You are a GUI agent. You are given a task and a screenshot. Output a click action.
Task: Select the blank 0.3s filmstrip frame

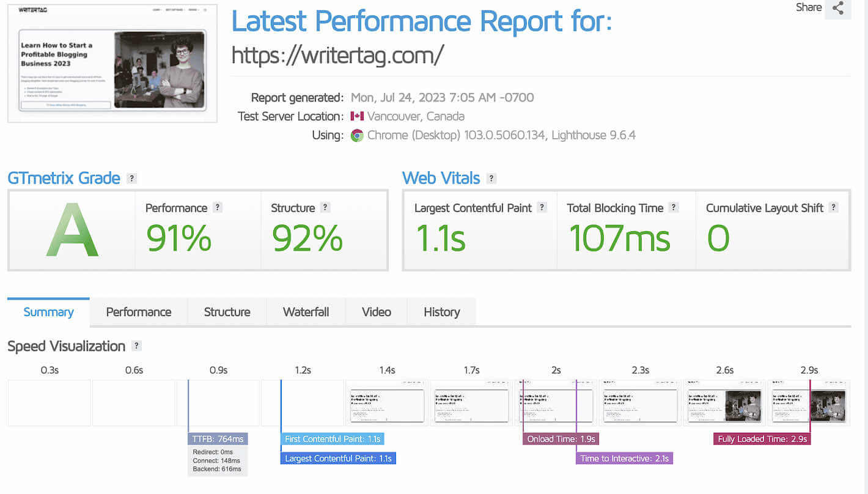(50, 403)
